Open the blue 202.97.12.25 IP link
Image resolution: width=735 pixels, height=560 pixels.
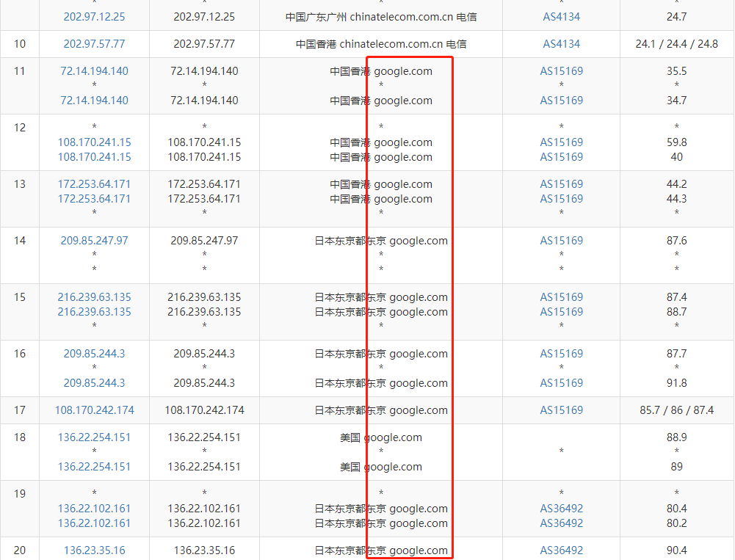click(94, 17)
